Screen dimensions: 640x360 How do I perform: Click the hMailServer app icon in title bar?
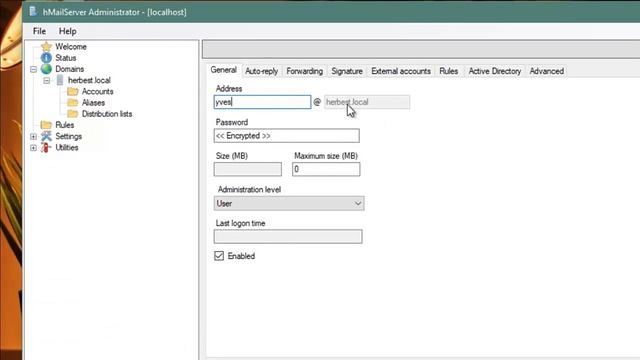pos(33,11)
